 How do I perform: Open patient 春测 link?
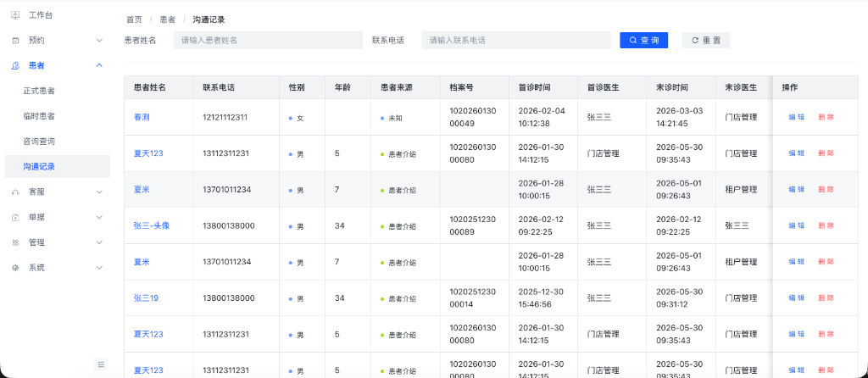pyautogui.click(x=142, y=117)
